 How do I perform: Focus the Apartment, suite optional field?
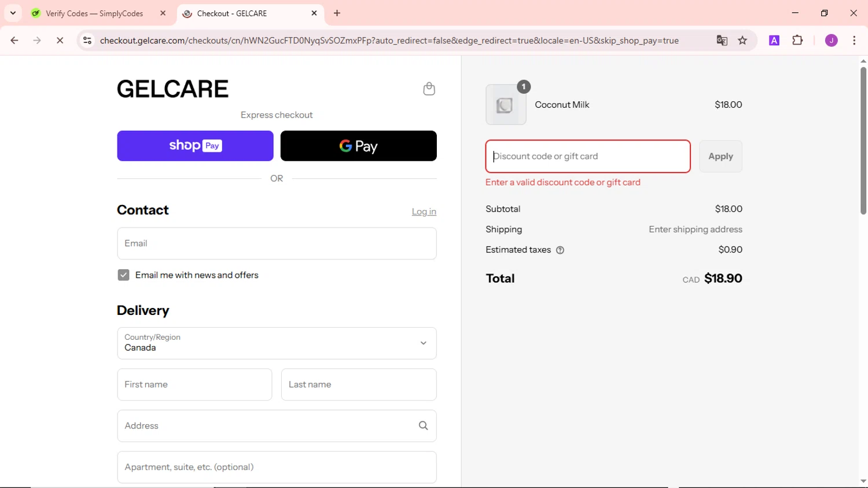277,467
